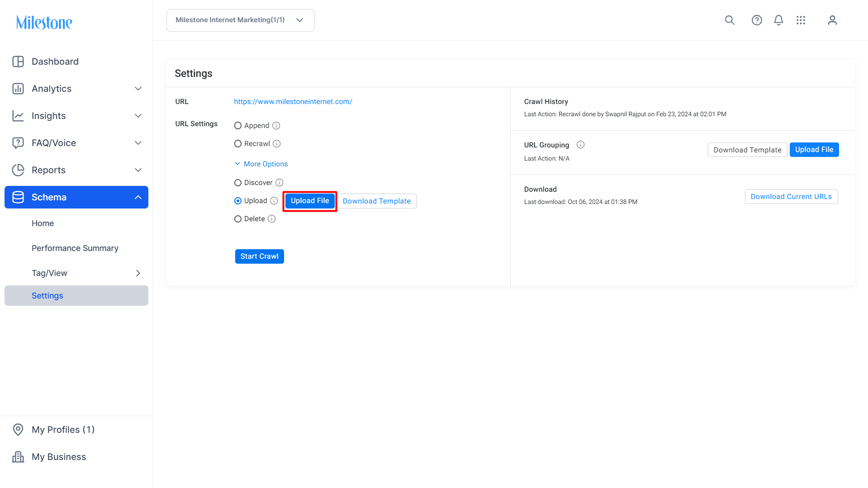Click the FAQ/Voice chat icon
Viewport: 868px width, 488px height.
click(18, 143)
